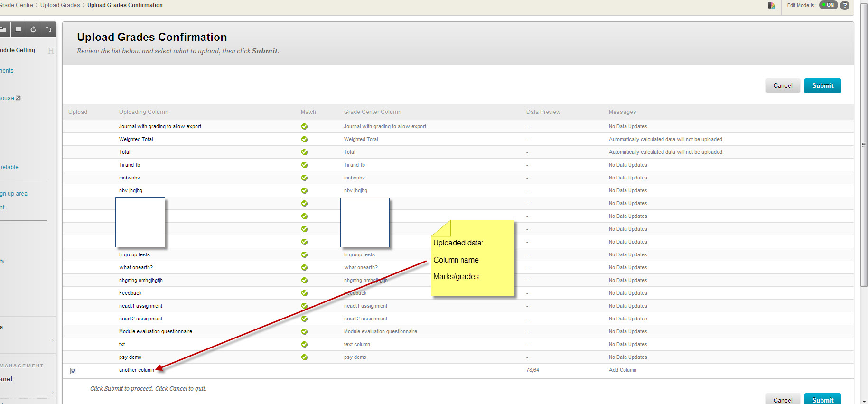Click the refresh icon in sidebar toolbar
This screenshot has height=404, width=868.
point(33,29)
